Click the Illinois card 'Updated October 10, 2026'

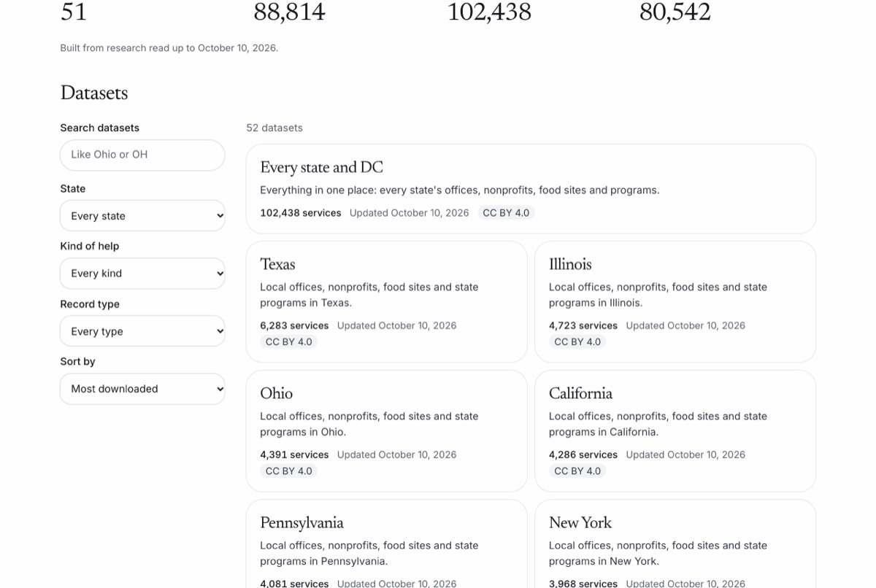click(685, 325)
